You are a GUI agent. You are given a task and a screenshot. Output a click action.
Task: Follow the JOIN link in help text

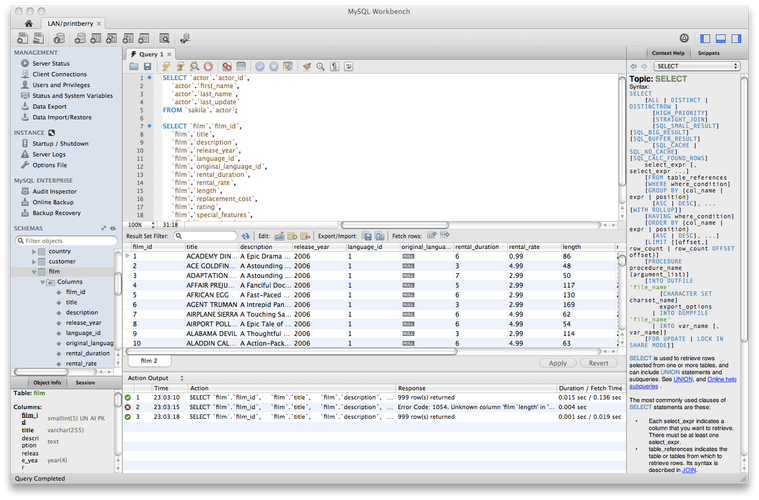(689, 470)
